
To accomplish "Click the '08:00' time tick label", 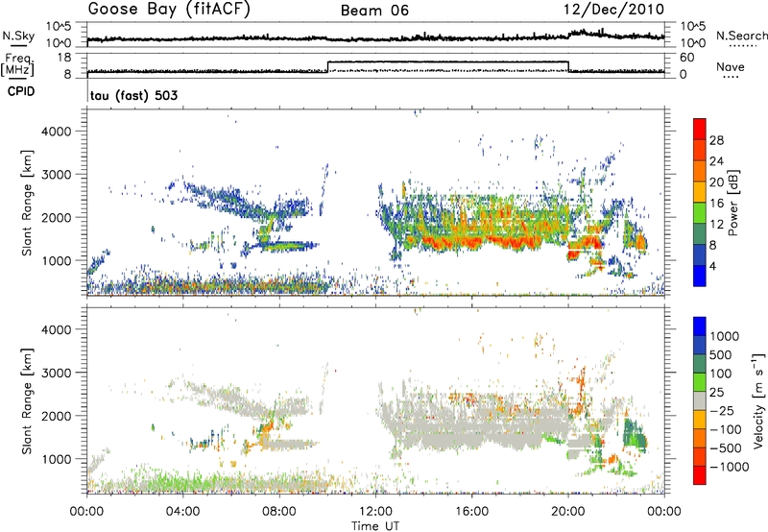I will pyautogui.click(x=279, y=512).
